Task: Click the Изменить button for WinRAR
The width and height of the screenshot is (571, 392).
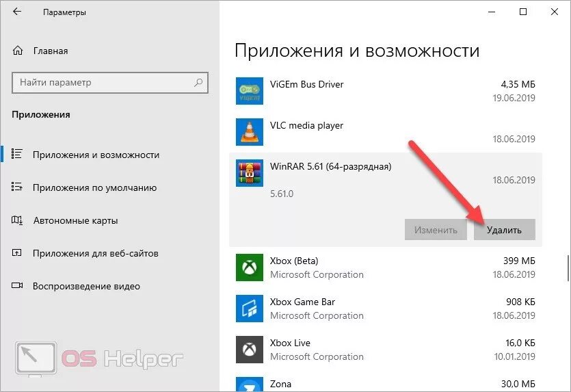Action: pos(436,229)
